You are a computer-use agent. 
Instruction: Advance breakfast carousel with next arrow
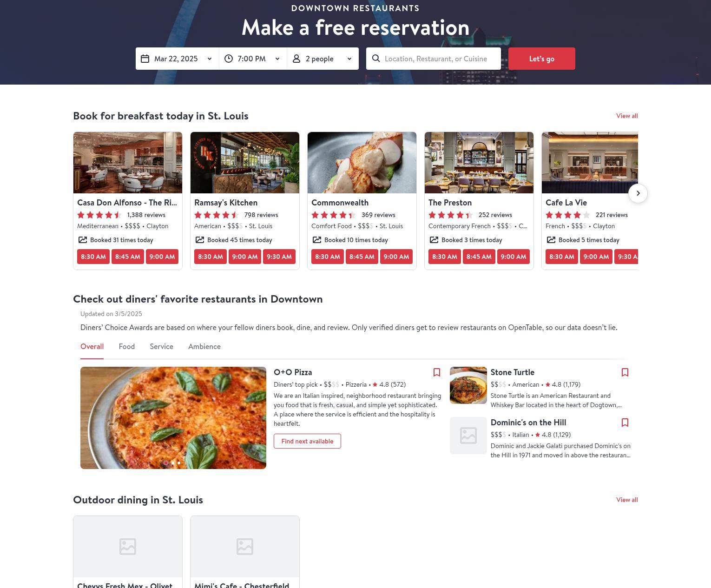638,193
